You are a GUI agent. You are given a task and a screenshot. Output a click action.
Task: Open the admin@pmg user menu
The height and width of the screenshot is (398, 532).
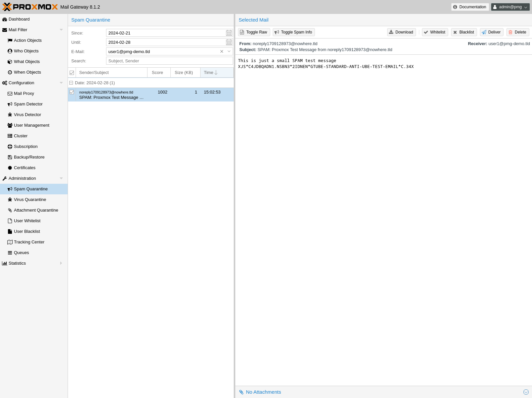tap(510, 7)
